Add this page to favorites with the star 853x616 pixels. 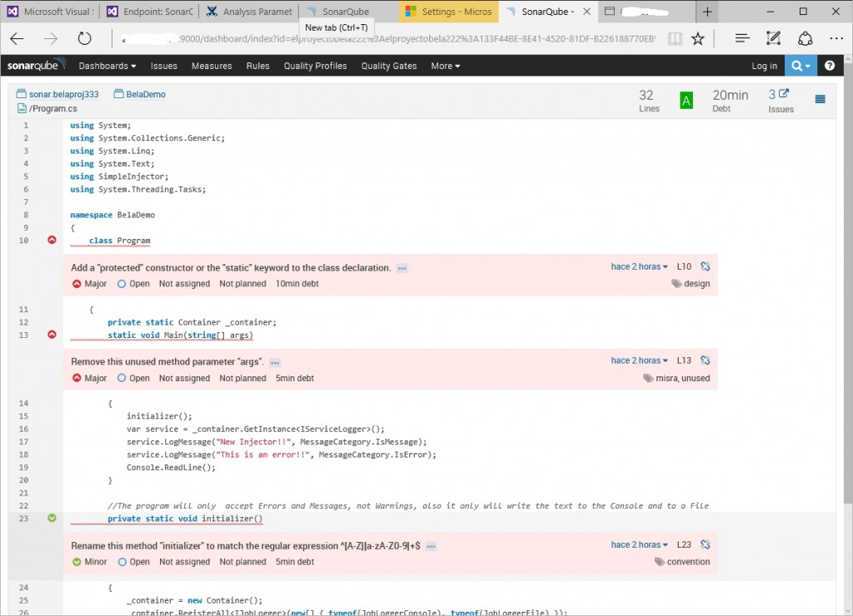point(698,38)
